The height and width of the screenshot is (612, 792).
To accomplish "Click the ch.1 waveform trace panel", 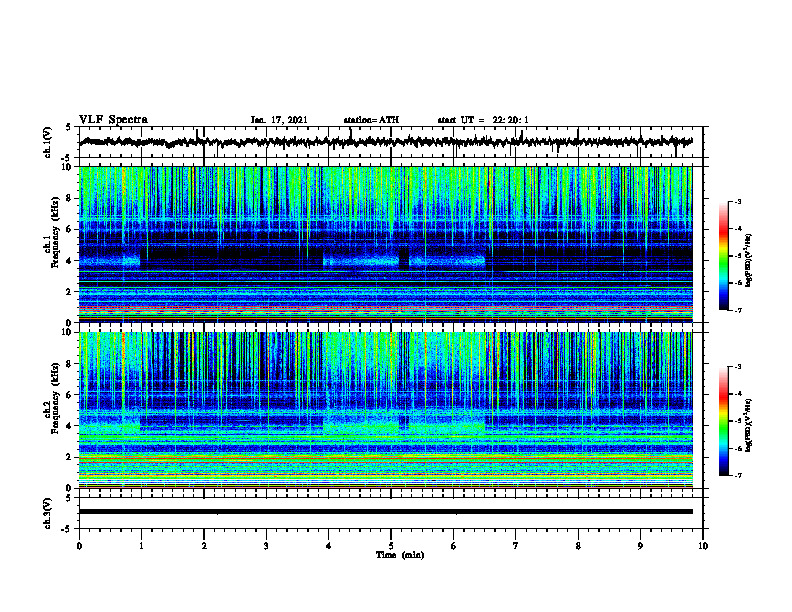I will [x=390, y=142].
